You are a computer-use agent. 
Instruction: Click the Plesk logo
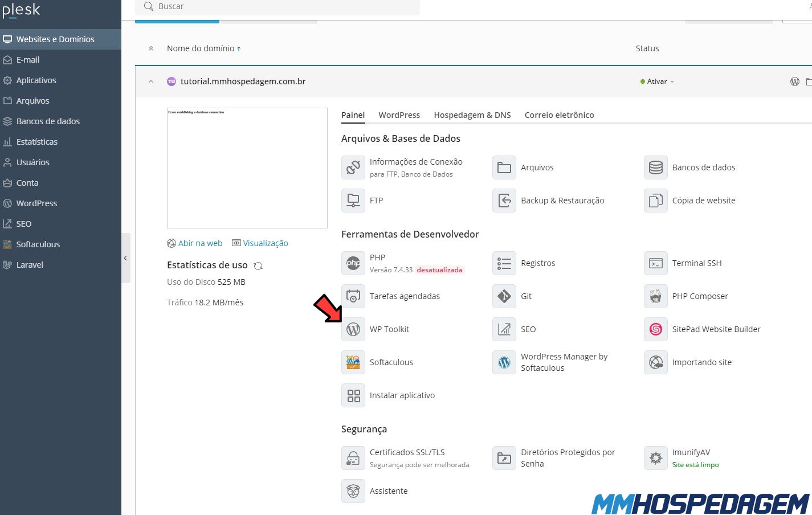21,10
